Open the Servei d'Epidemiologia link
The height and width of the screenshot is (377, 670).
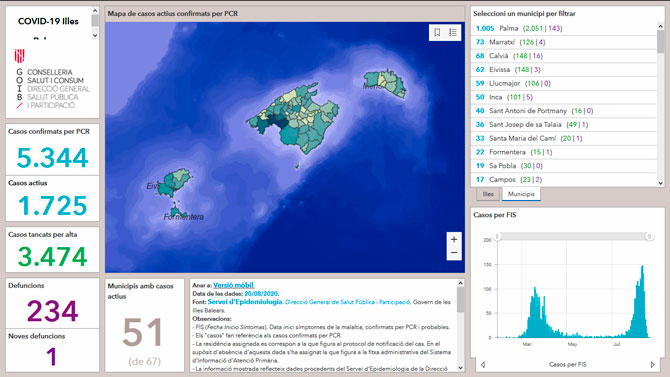(245, 302)
